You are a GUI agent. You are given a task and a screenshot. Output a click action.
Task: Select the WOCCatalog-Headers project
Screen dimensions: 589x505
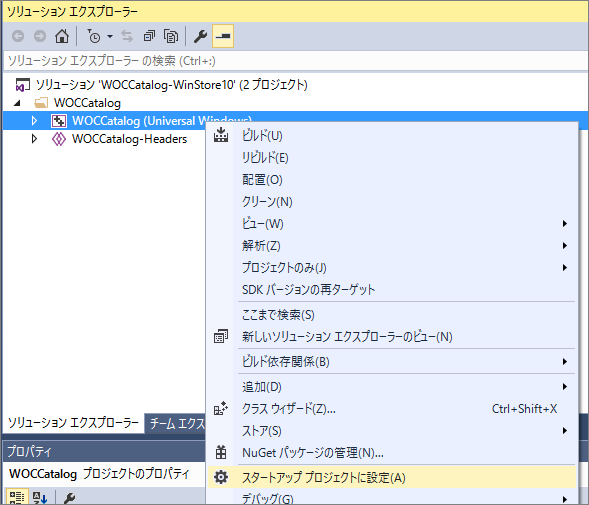pos(129,139)
